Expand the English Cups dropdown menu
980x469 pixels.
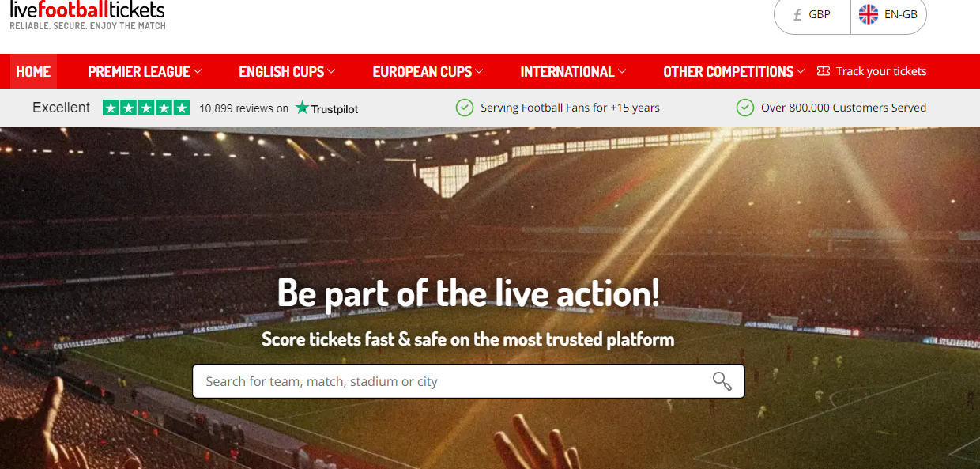pos(287,71)
